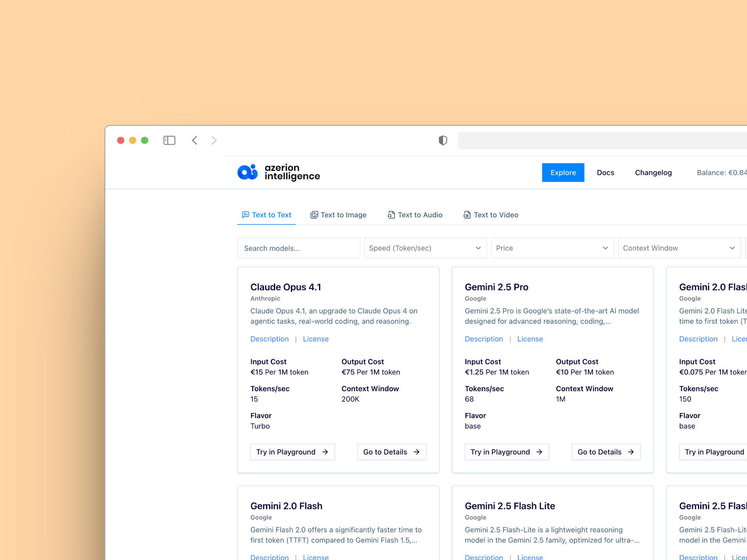747x560 pixels.
Task: Go forward with the browser forward arrow
Action: [x=214, y=140]
